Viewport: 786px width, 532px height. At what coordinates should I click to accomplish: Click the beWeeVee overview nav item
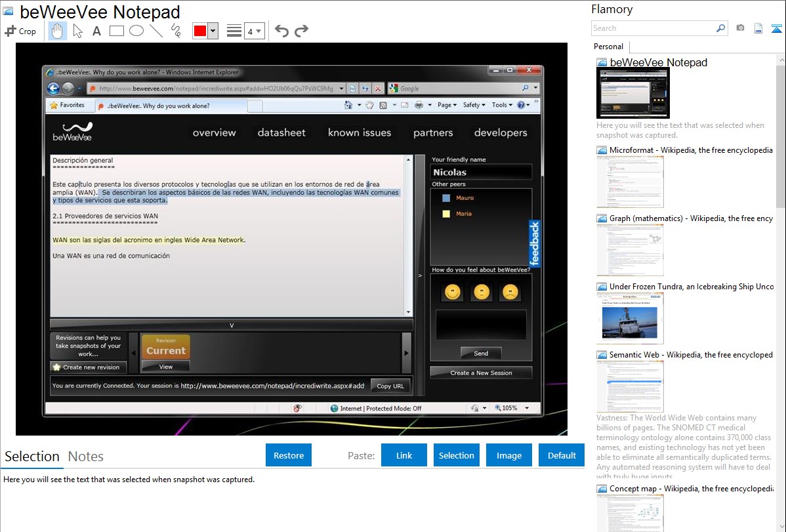coord(214,133)
